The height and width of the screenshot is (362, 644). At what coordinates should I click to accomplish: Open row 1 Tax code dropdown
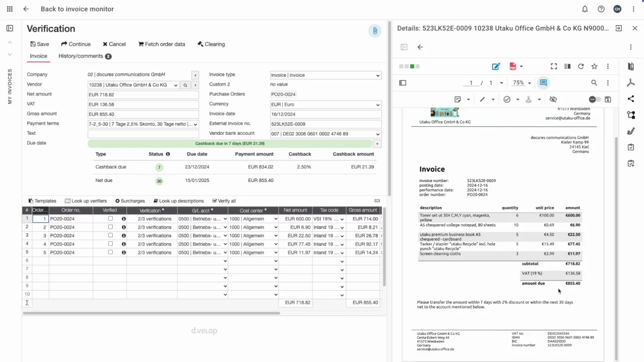coord(342,219)
